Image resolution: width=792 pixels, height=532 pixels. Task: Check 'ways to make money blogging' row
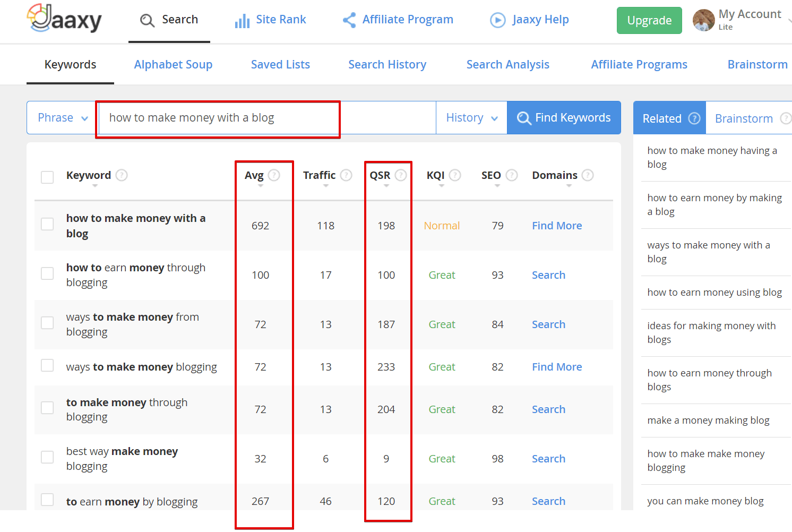(x=47, y=365)
